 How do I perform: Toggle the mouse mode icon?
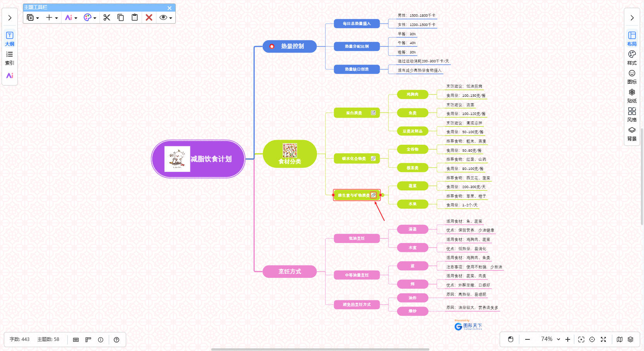click(x=510, y=339)
